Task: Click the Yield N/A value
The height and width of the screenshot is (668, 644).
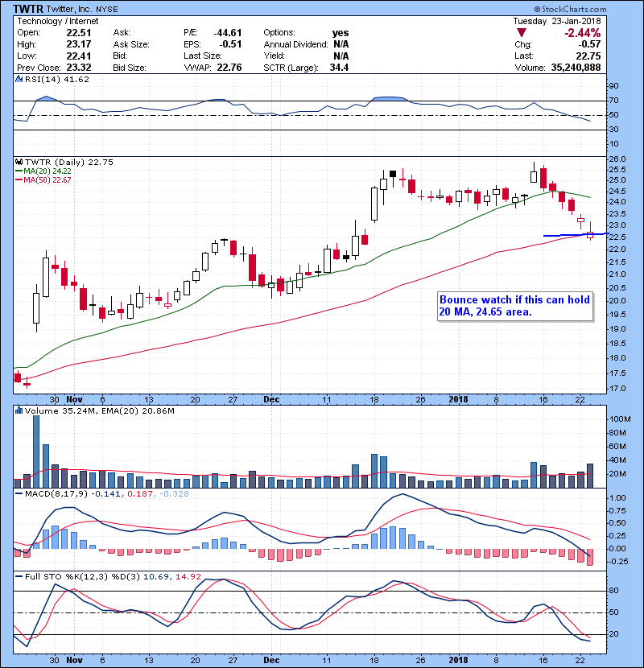Action: [341, 56]
